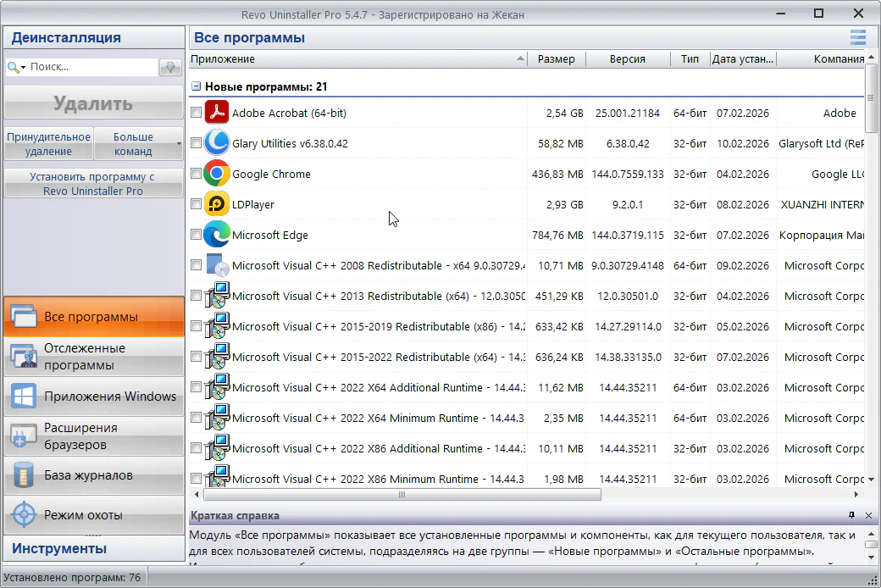Enable the LDPlayer checkbox
The width and height of the screenshot is (881, 588).
tap(196, 204)
